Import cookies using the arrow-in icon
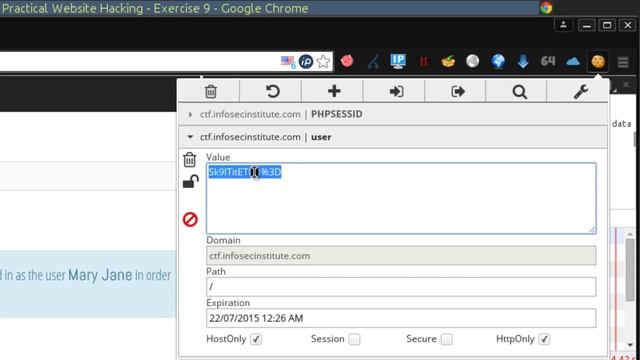This screenshot has height=360, width=640. point(396,91)
